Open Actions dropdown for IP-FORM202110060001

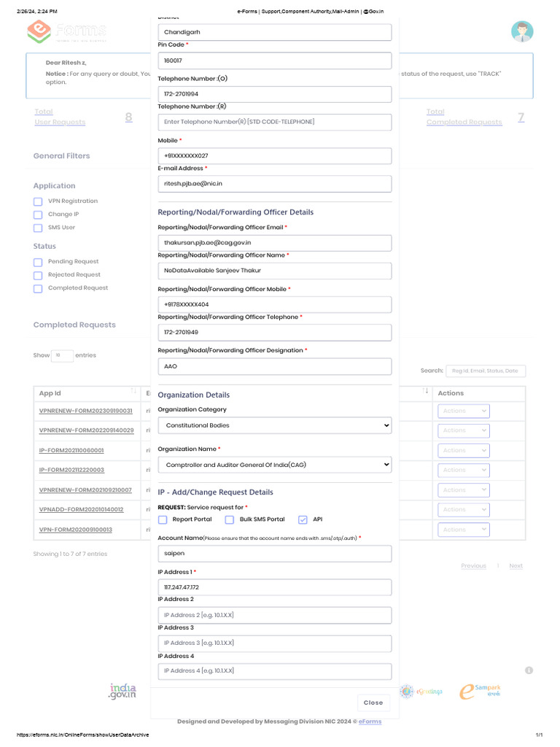coord(463,451)
